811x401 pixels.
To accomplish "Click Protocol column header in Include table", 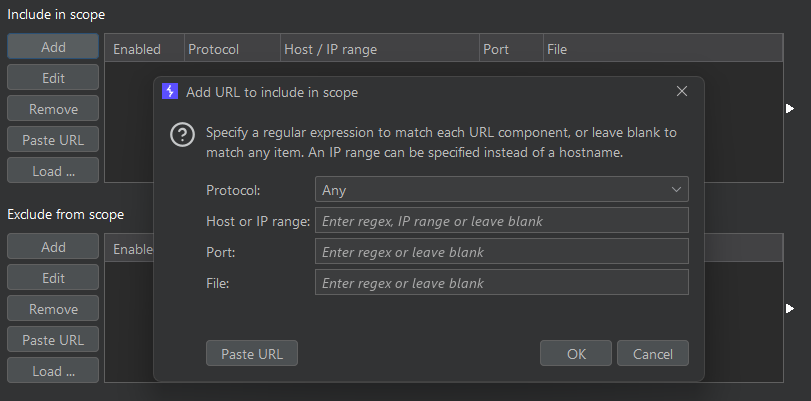I will 232,49.
